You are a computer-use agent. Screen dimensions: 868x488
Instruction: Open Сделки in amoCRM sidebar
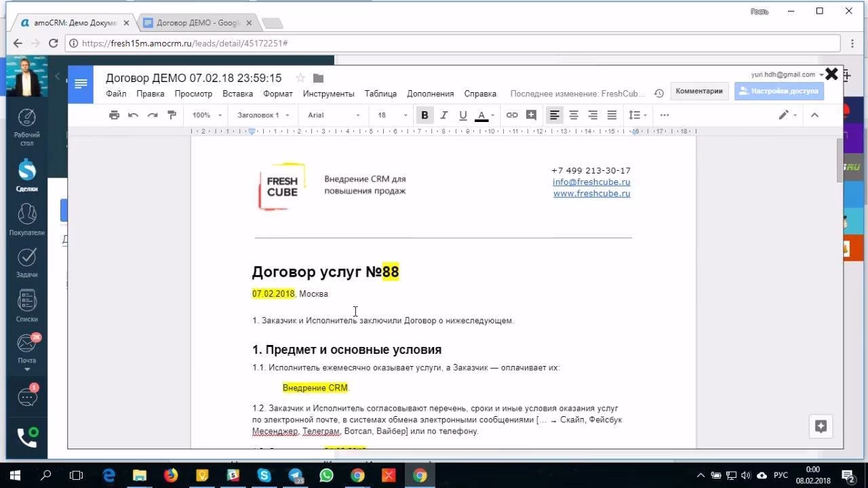point(26,175)
